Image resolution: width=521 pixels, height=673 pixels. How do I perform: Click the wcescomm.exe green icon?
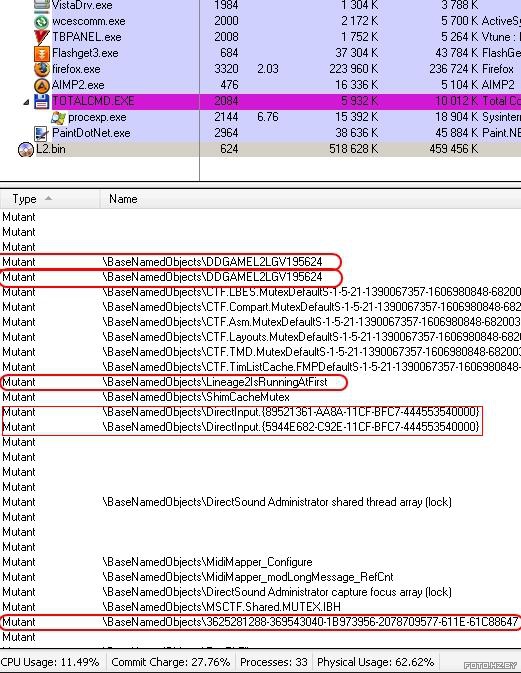[42, 21]
